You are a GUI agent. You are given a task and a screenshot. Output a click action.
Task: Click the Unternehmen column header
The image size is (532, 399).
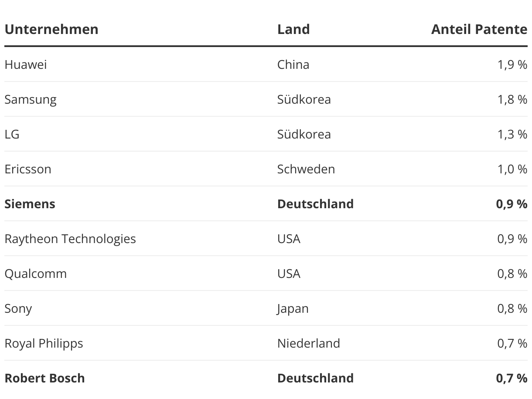pyautogui.click(x=51, y=29)
